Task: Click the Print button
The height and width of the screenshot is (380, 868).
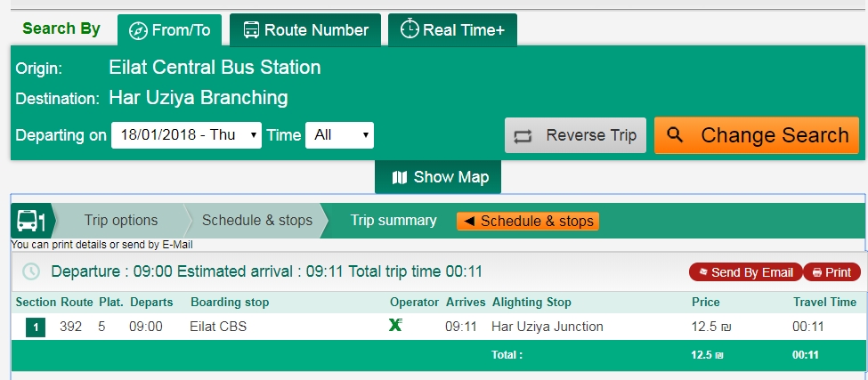Action: (831, 272)
